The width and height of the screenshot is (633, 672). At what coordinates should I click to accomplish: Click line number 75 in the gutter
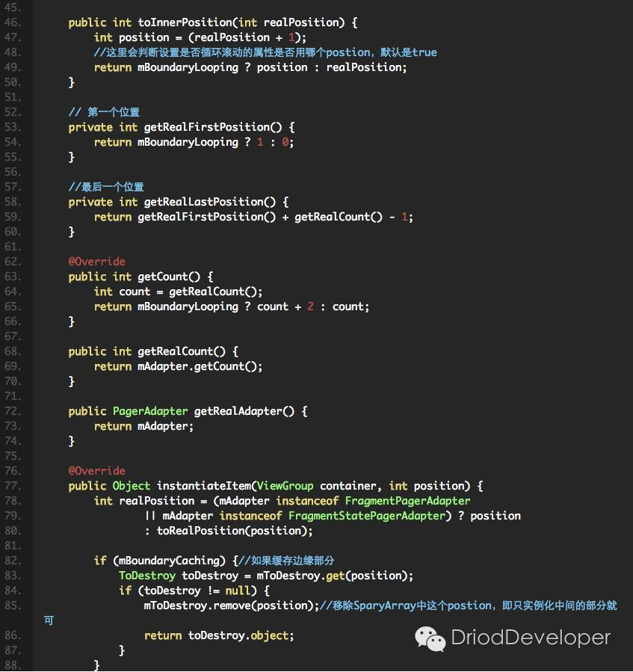[x=13, y=456]
